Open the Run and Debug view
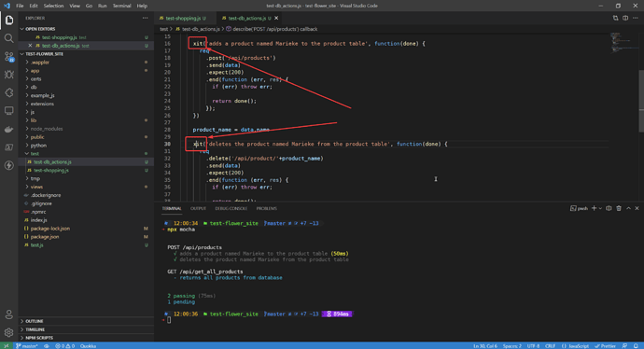Viewport: 644px width, 349px height. [8, 75]
